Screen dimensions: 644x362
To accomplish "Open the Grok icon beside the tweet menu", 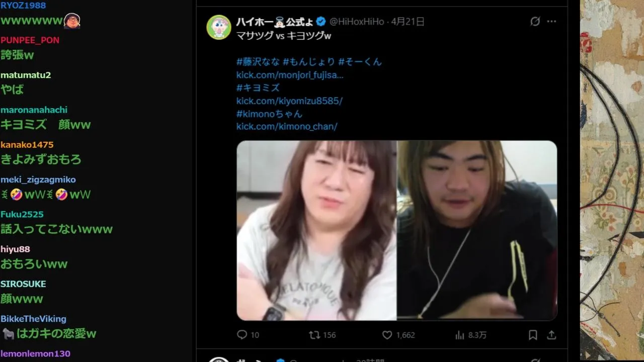I will [x=535, y=21].
